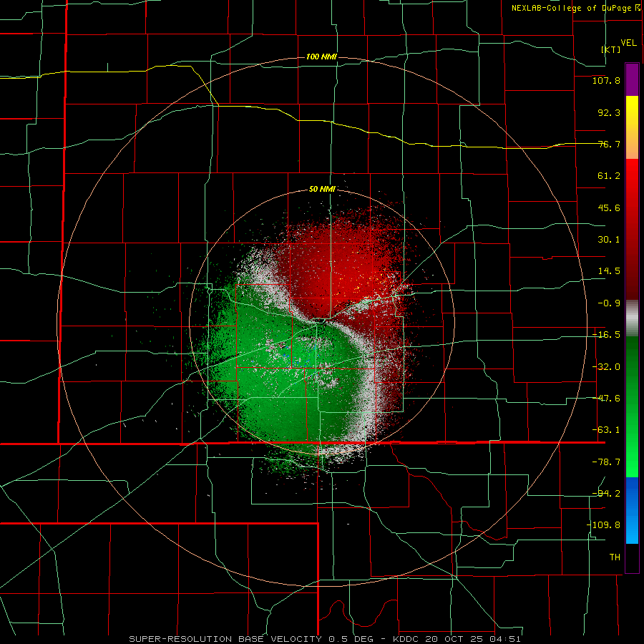The width and height of the screenshot is (644, 644).
Task: Click the -63.1 velocity scale value
Action: click(x=606, y=430)
